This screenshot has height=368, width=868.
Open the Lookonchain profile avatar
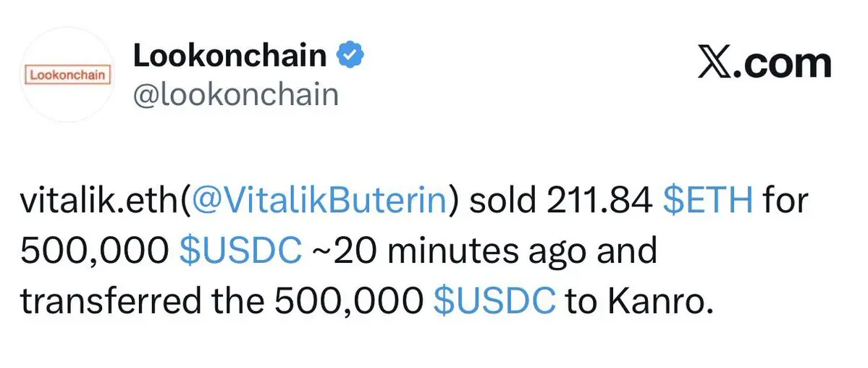point(66,75)
